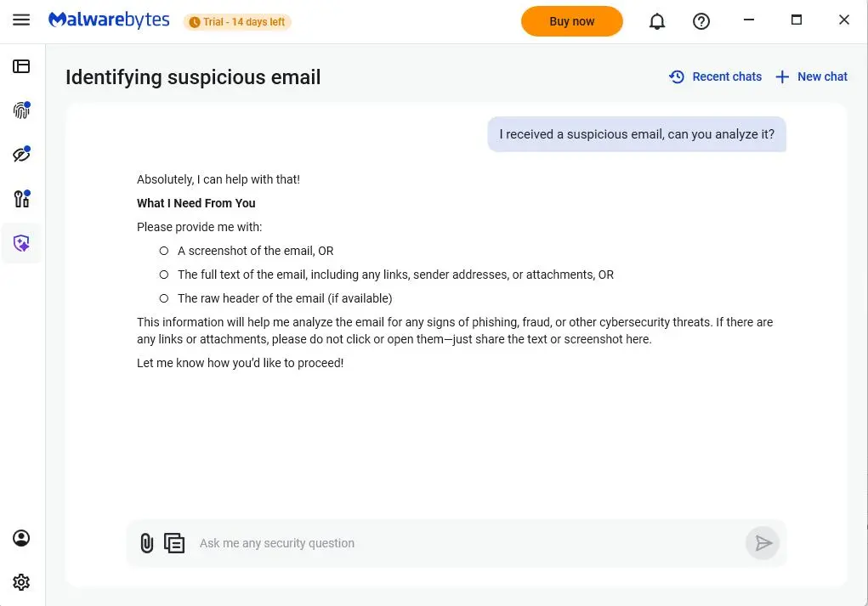This screenshot has width=868, height=606.
Task: Open the fingerprint identity protection icon
Action: click(21, 110)
